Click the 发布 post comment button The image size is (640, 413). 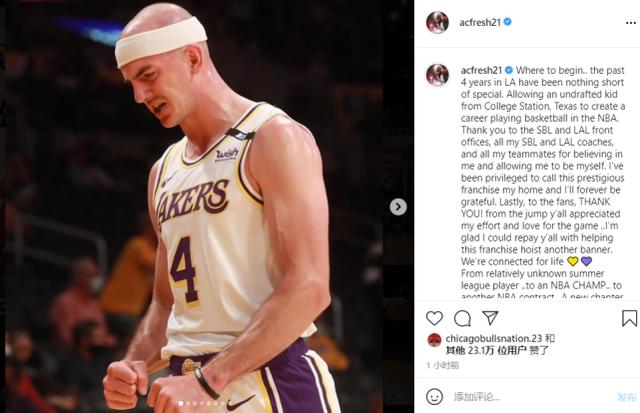point(627,397)
